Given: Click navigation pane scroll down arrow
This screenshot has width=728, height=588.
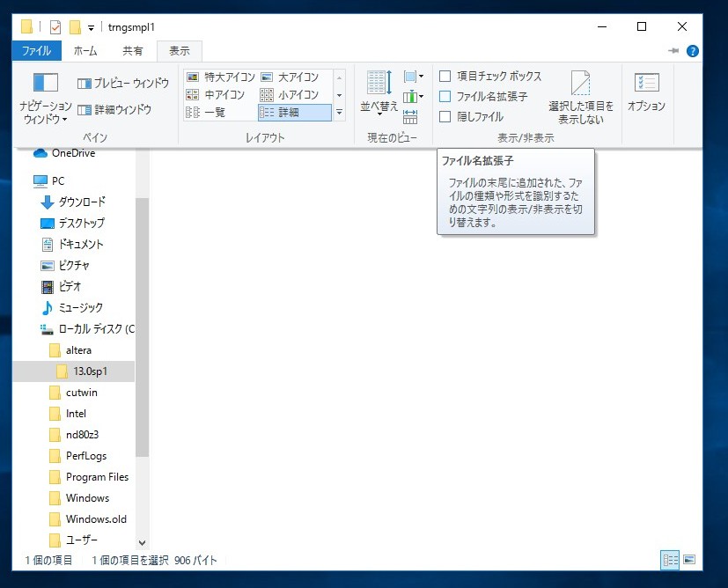Looking at the screenshot, I should (142, 542).
